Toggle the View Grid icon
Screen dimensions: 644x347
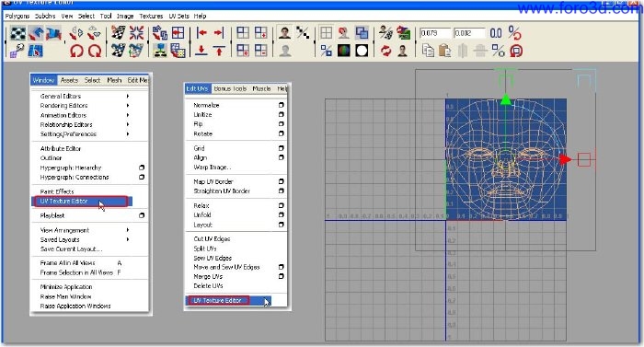pyautogui.click(x=326, y=33)
